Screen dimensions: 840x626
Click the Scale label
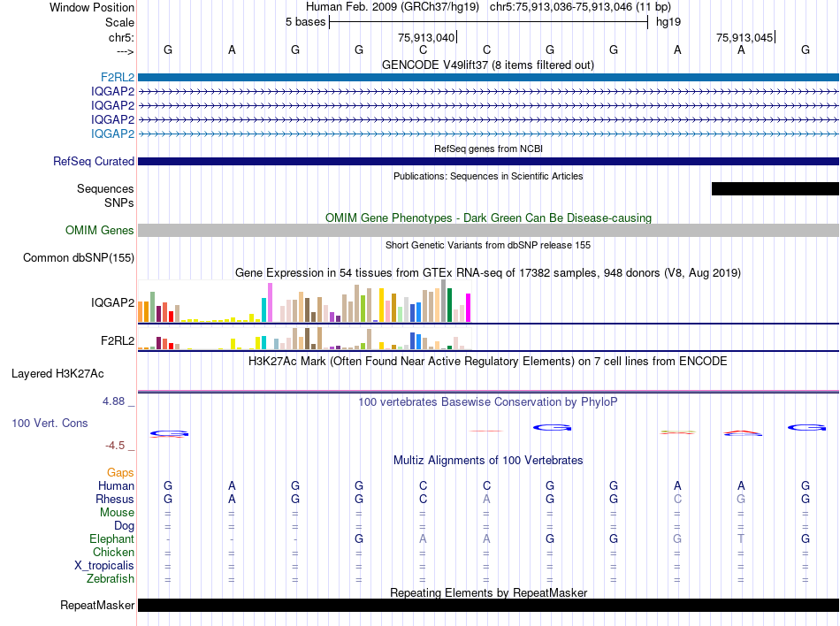(119, 22)
